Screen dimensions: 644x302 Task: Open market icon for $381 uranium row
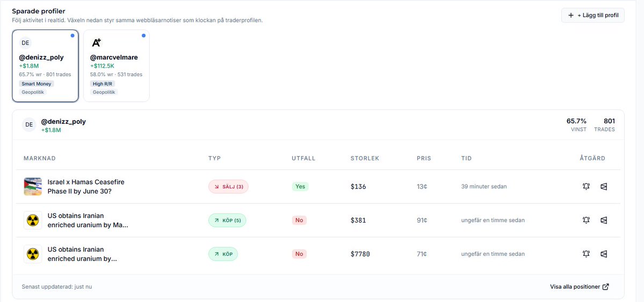[604, 220]
